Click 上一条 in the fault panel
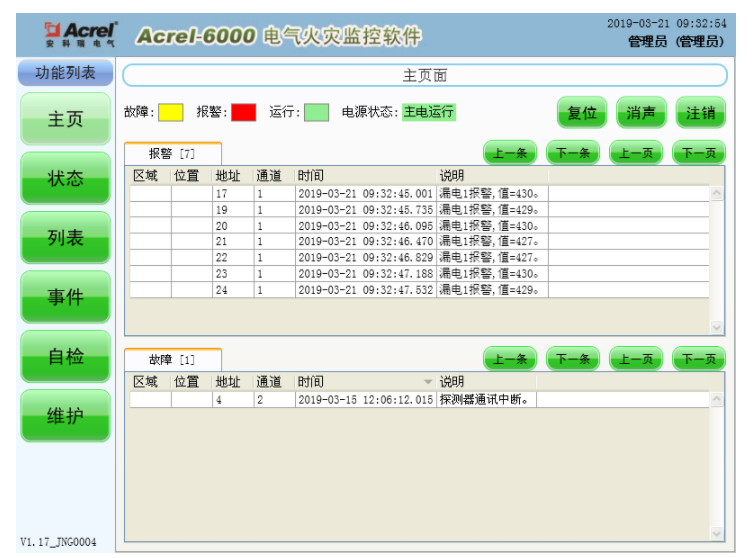 tap(511, 358)
